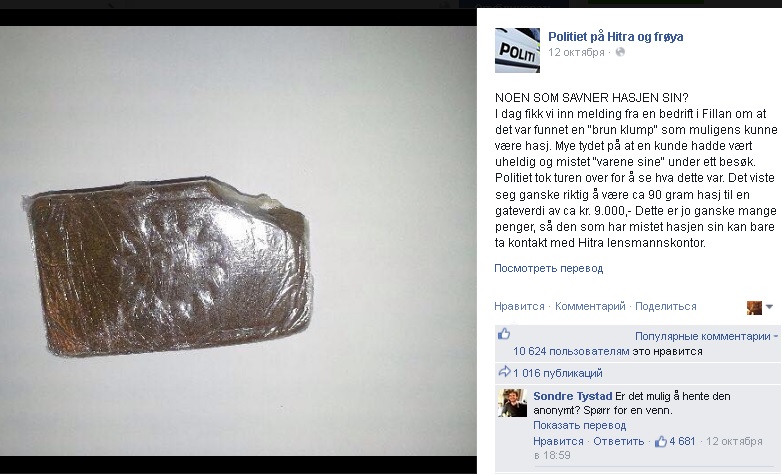
Task: Click Посмотреть перевод under the post
Action: tap(549, 268)
